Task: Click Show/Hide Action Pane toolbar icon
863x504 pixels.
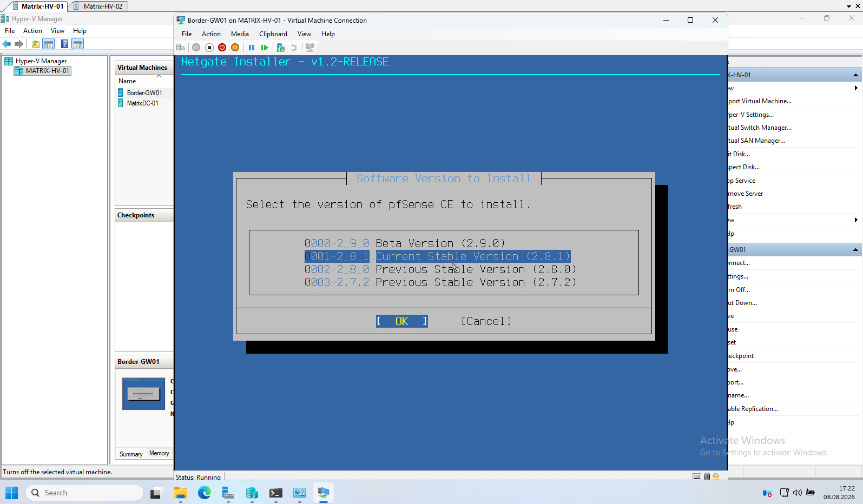Action: [x=78, y=44]
